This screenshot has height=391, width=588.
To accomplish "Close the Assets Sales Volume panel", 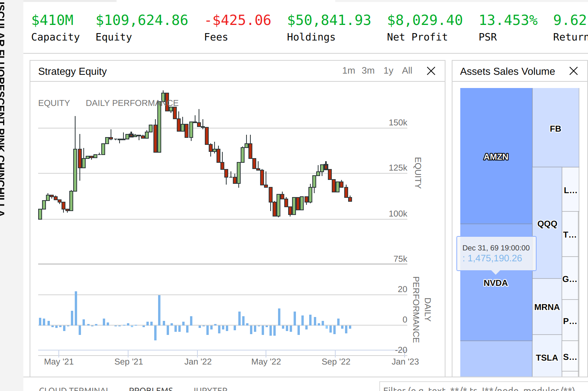I will (x=574, y=71).
